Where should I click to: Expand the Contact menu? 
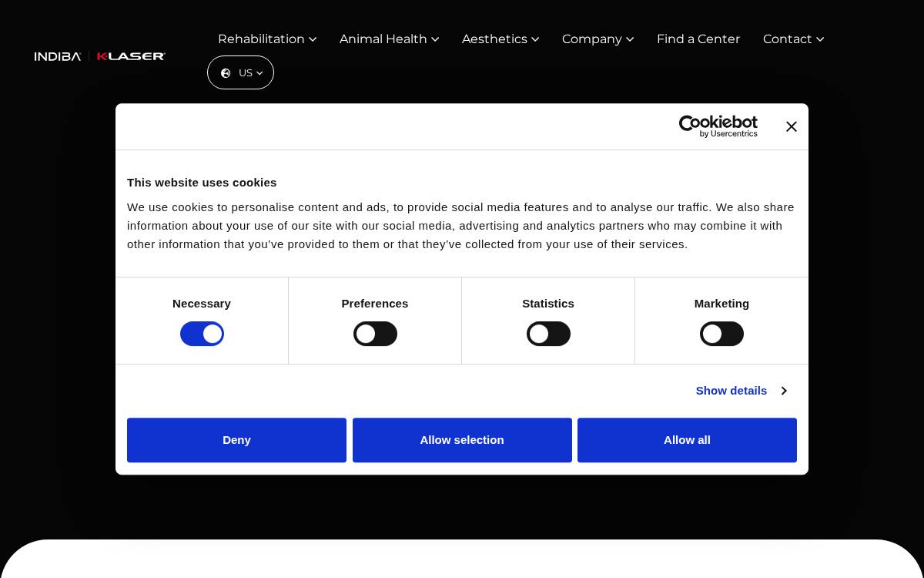793,39
